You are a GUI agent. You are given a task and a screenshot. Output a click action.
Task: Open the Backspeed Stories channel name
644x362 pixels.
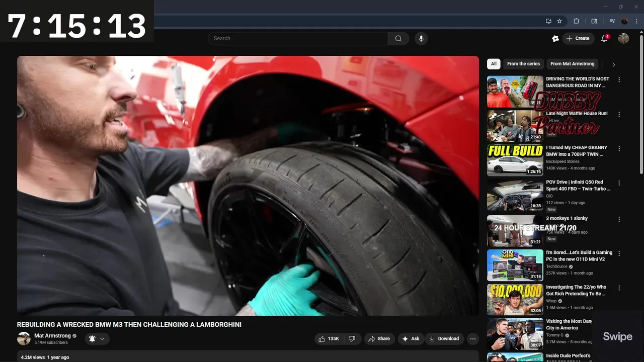(x=562, y=161)
